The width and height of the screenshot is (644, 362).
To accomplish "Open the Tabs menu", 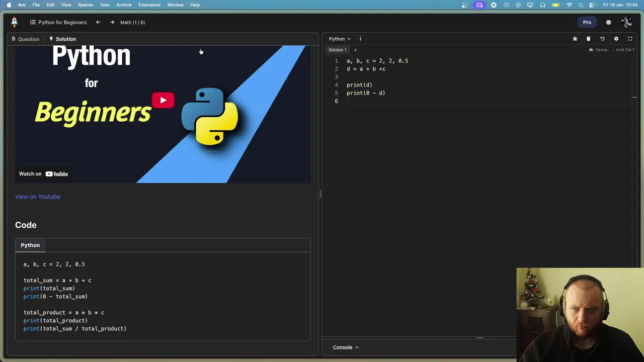I will pyautogui.click(x=105, y=5).
